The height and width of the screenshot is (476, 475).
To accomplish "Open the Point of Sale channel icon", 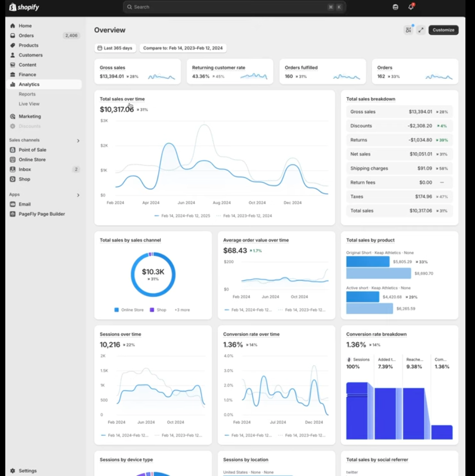I will pyautogui.click(x=13, y=150).
